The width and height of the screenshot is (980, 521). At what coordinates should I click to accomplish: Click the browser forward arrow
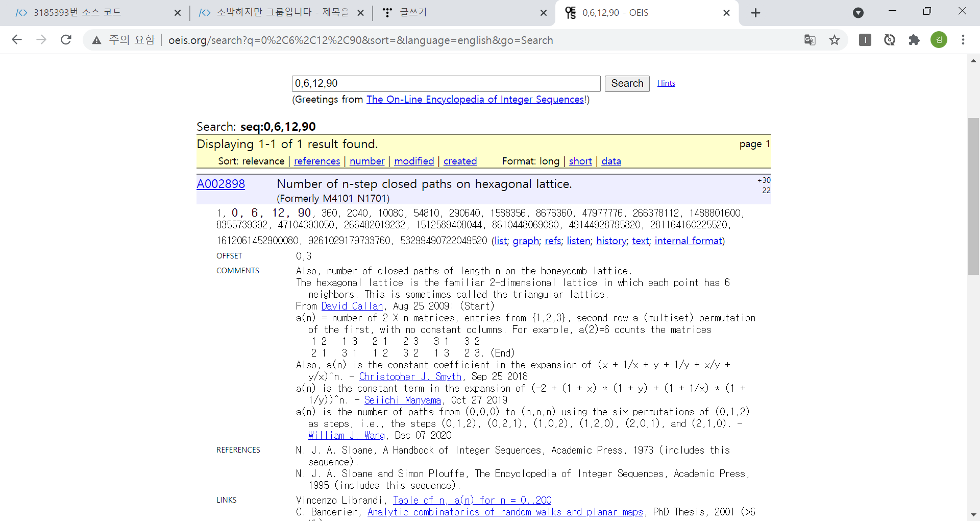coord(41,40)
